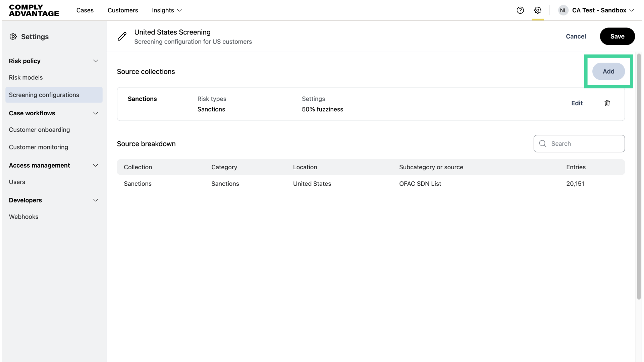
Task: Open the Insights dropdown menu
Action: pos(167,10)
